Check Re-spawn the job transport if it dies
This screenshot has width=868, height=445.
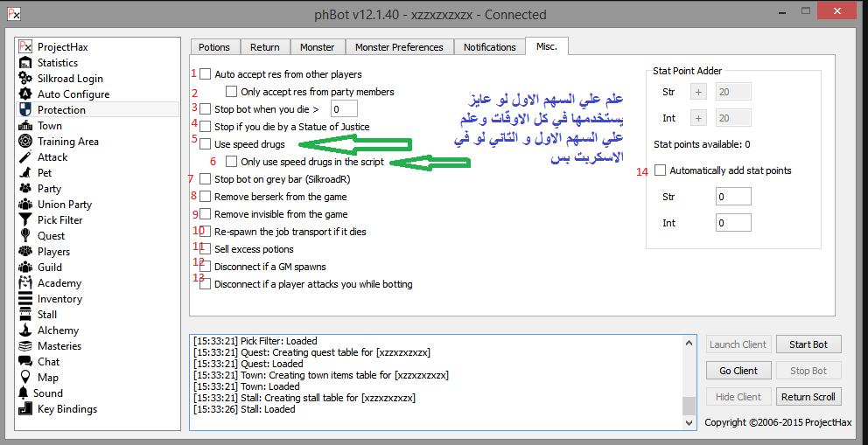click(206, 232)
